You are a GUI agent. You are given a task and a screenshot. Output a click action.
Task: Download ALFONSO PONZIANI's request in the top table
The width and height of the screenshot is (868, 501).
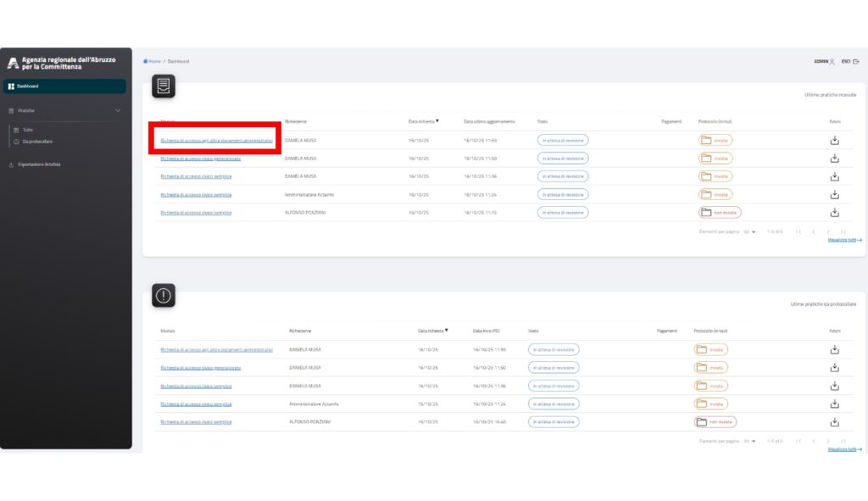834,212
